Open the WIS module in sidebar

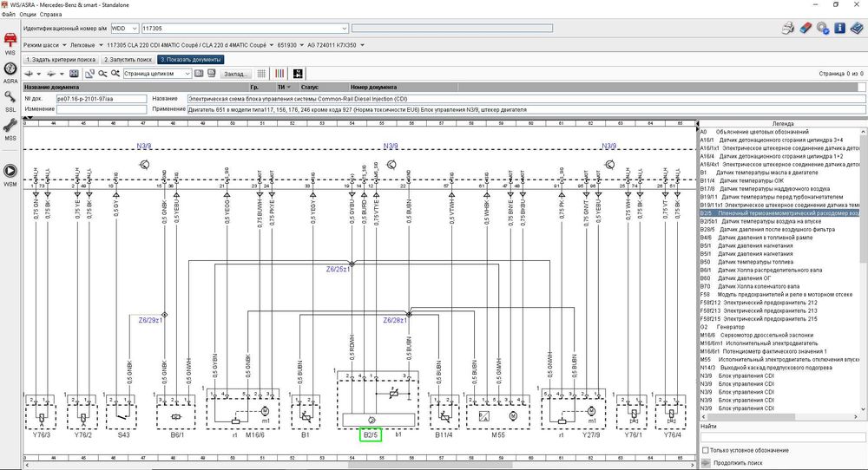point(10,43)
